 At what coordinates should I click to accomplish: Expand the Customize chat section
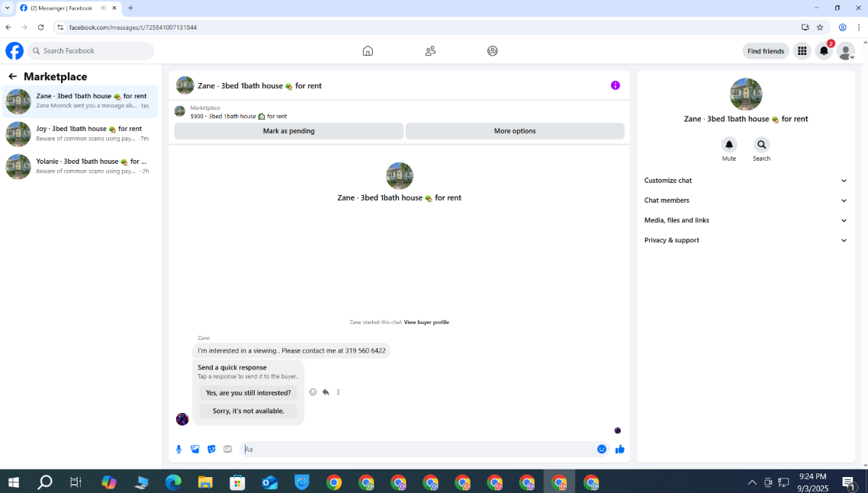click(x=745, y=181)
